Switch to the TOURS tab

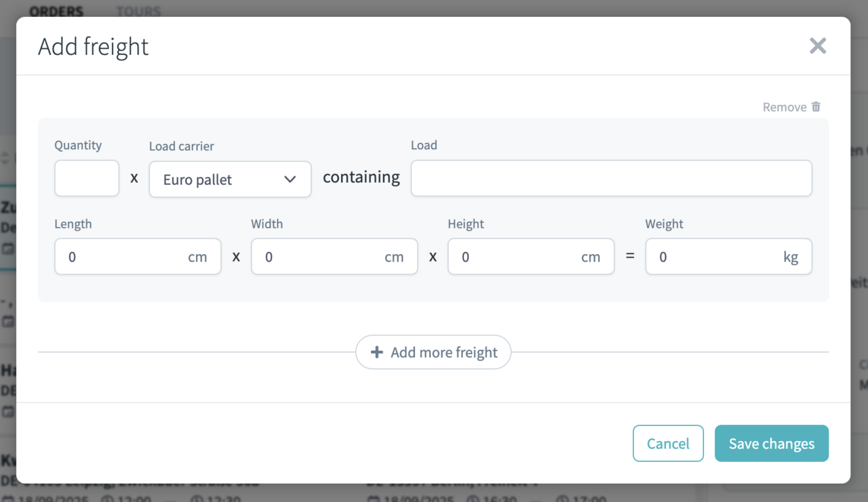[138, 11]
